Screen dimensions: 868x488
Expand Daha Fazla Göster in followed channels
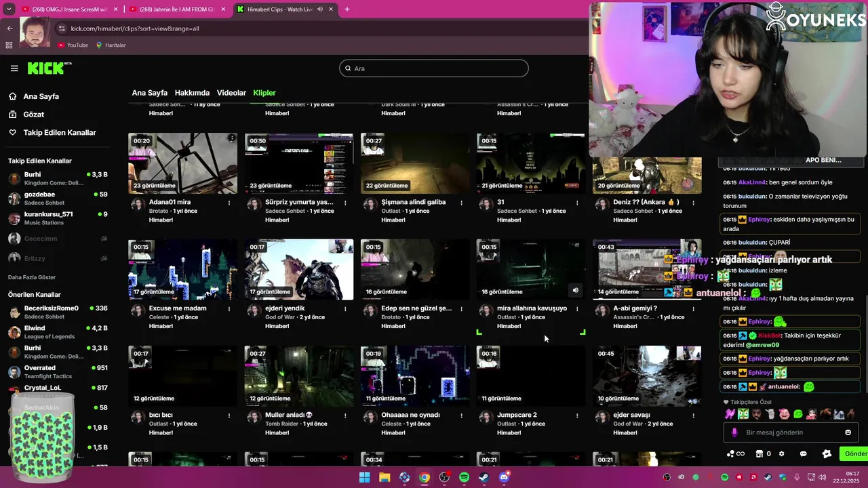32,277
